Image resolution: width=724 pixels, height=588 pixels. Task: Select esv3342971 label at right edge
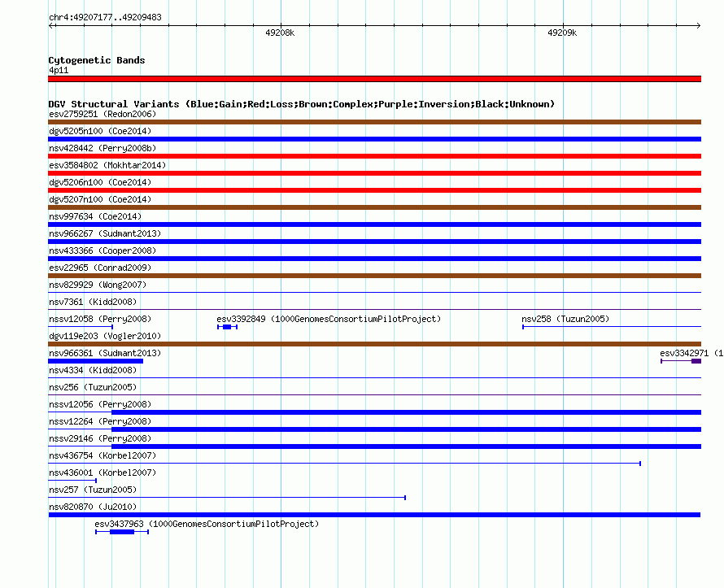tap(691, 353)
